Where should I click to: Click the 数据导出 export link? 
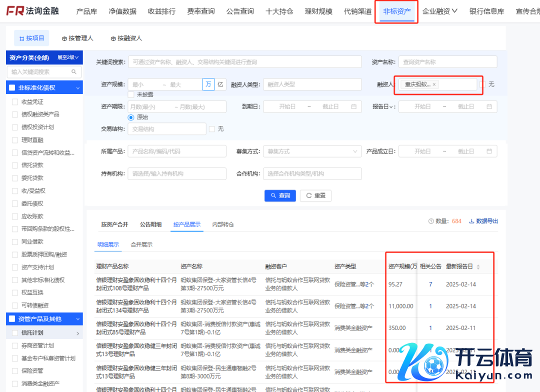point(483,221)
